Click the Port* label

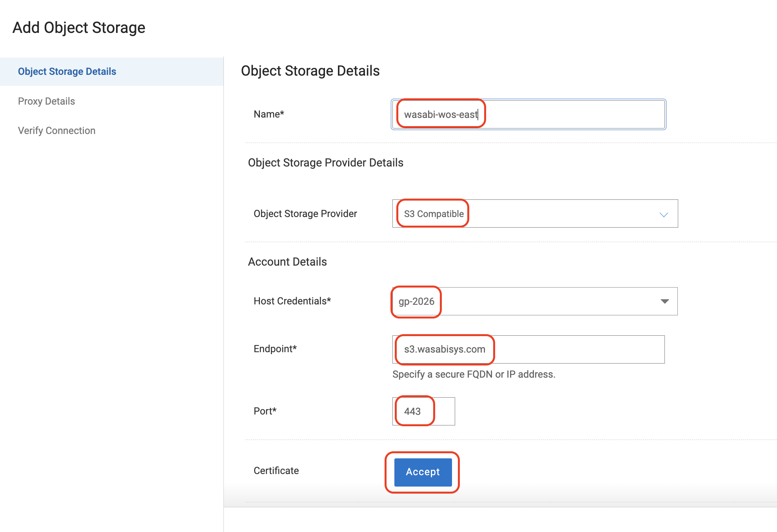pyautogui.click(x=265, y=411)
